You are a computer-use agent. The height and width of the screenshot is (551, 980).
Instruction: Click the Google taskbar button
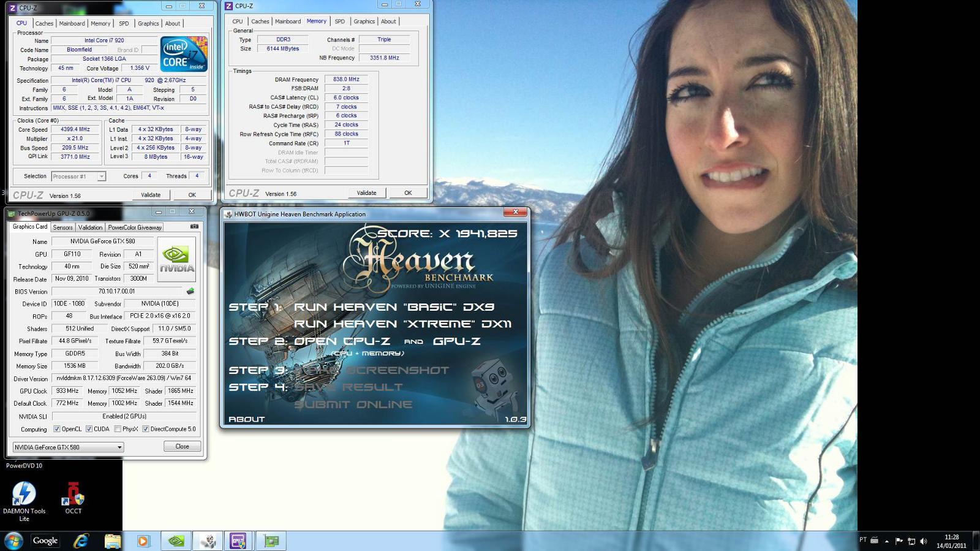pos(45,541)
